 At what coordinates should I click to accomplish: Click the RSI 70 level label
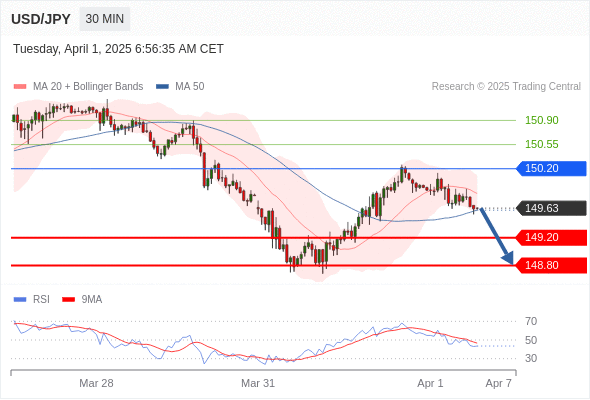tap(531, 321)
